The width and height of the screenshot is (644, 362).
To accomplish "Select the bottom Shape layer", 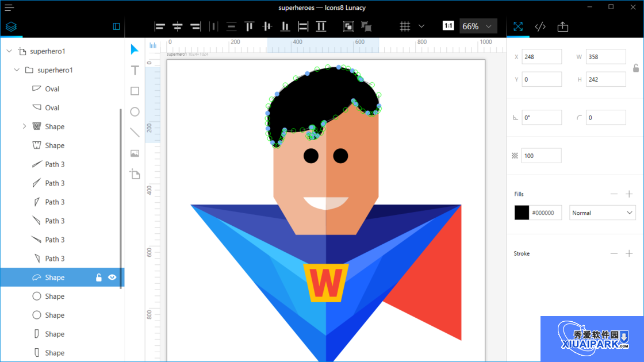I will [x=62, y=353].
